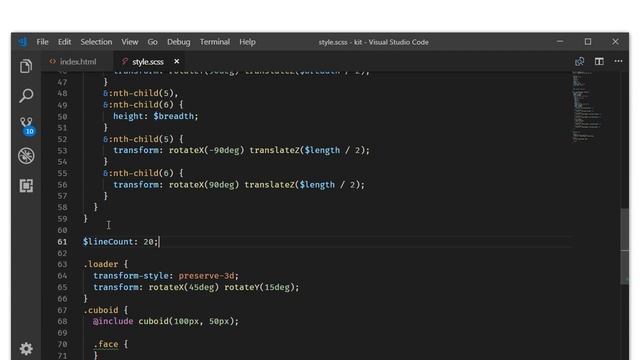The height and width of the screenshot is (360, 640).
Task: Click line number 61 in gutter
Action: 62,242
